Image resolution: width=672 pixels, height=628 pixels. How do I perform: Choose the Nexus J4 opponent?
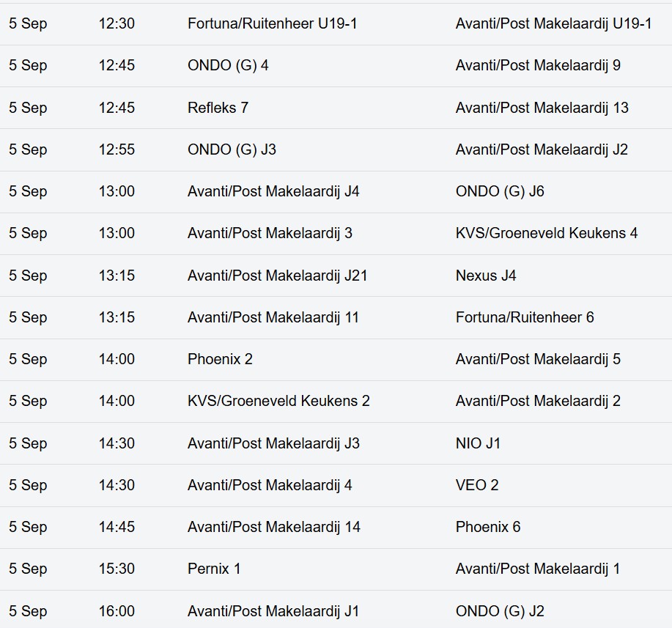(486, 276)
